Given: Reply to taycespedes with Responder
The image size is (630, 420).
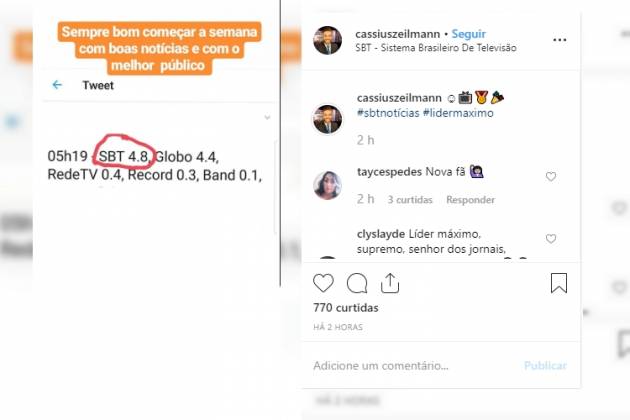Looking at the screenshot, I should coord(470,200).
